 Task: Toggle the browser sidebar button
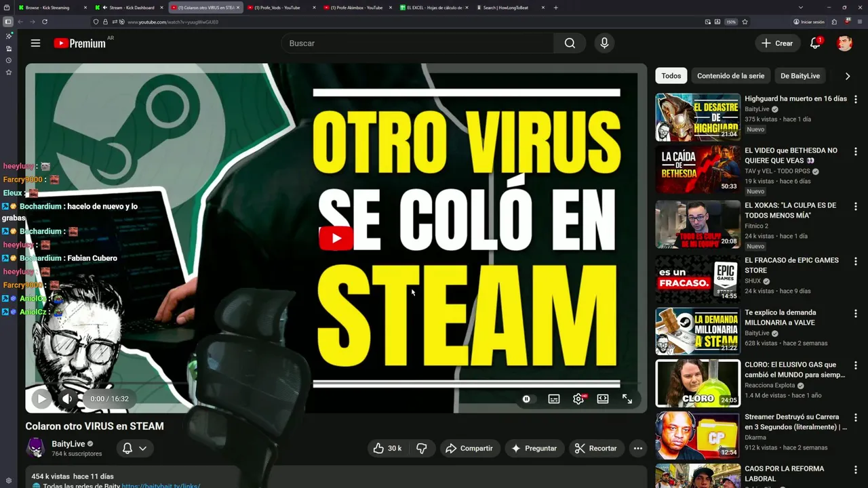8,22
